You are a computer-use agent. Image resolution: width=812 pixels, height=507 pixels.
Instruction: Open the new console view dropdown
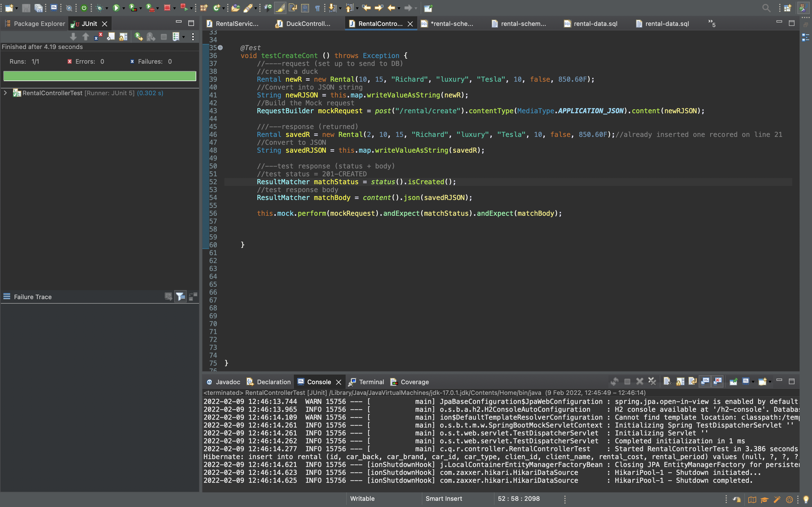pyautogui.click(x=770, y=382)
